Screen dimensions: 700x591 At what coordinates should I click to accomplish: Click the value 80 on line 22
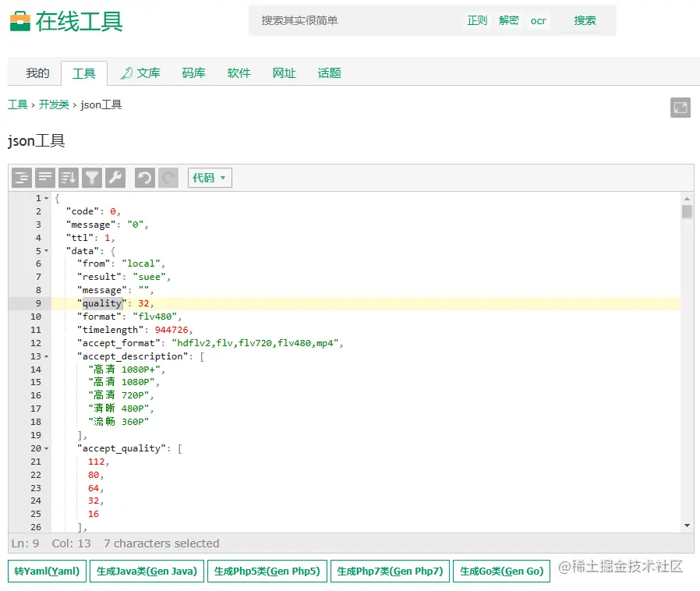(x=94, y=475)
